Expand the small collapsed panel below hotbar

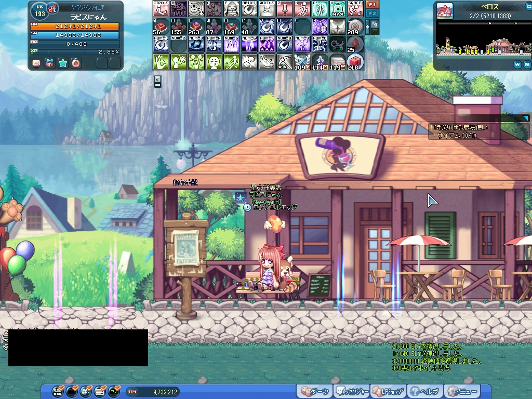[157, 82]
